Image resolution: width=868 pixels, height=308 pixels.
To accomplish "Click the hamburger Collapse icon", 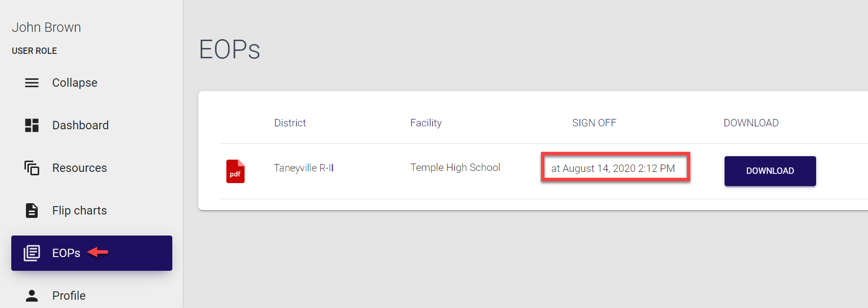I will pyautogui.click(x=32, y=83).
